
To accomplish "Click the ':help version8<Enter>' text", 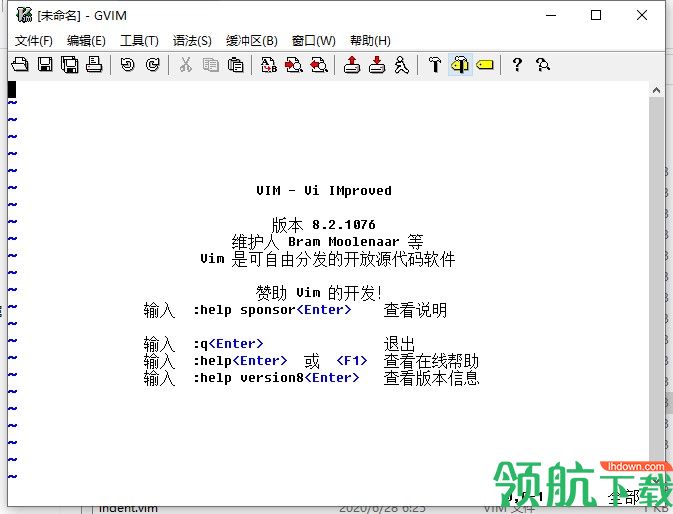I will click(276, 378).
